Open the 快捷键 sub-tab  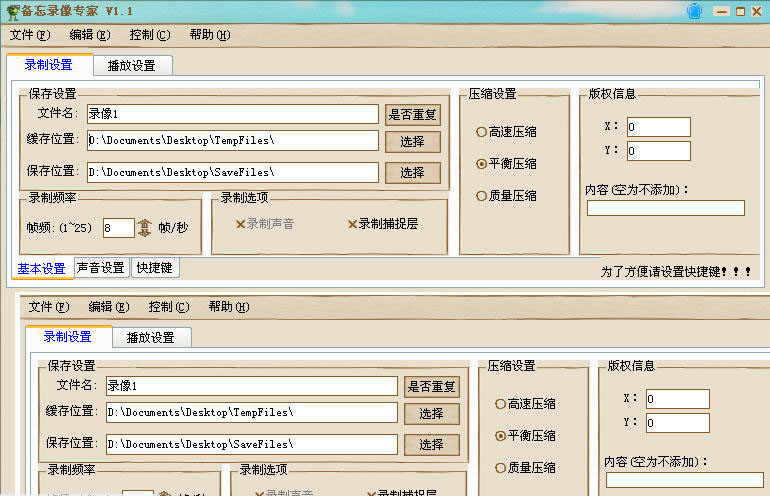point(156,268)
